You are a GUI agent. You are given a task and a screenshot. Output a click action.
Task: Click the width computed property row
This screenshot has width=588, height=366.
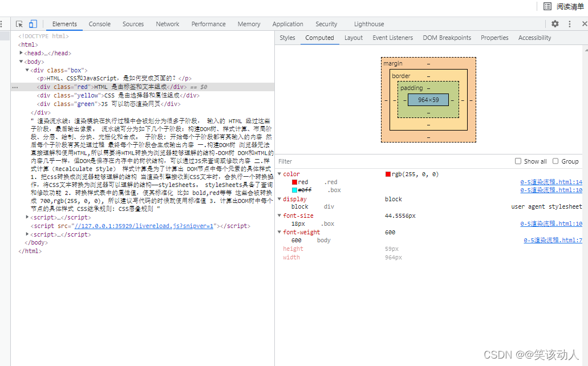point(429,257)
